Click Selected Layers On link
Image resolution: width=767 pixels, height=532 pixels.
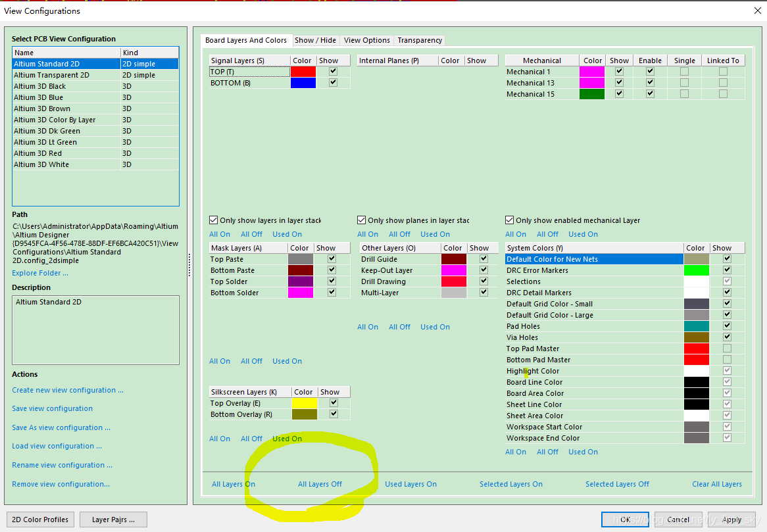511,484
